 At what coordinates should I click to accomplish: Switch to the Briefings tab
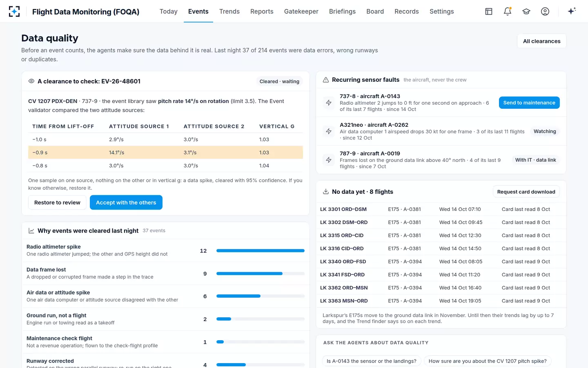click(x=342, y=11)
